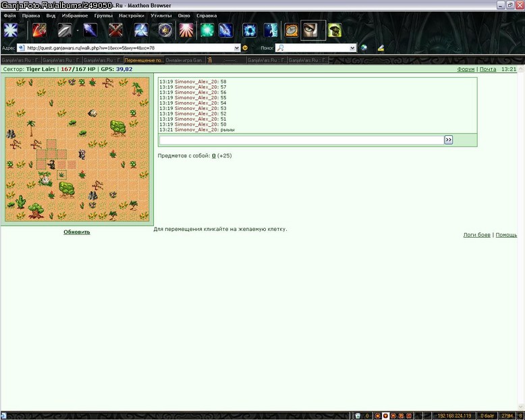This screenshot has height=420, width=525.
Task: Click the item count '0' link
Action: coord(214,155)
